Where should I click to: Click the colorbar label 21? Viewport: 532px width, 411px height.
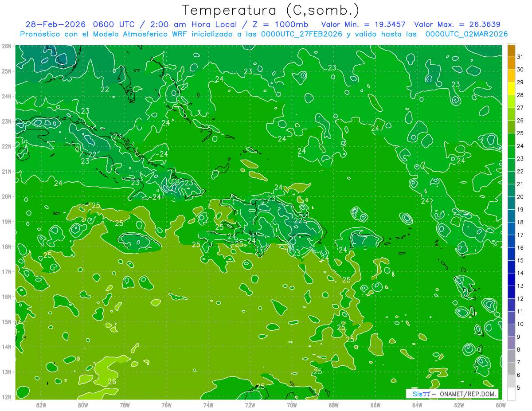click(x=520, y=184)
